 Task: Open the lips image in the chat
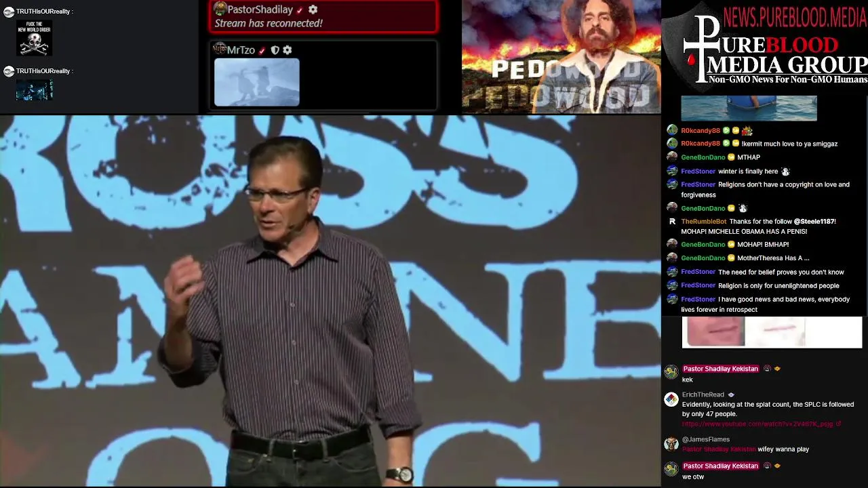point(772,332)
